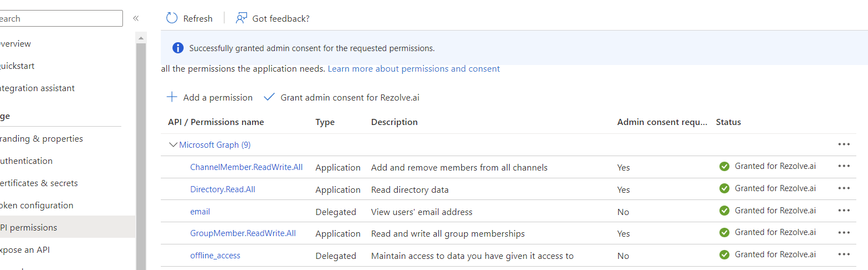Click the Refresh button

(x=189, y=18)
